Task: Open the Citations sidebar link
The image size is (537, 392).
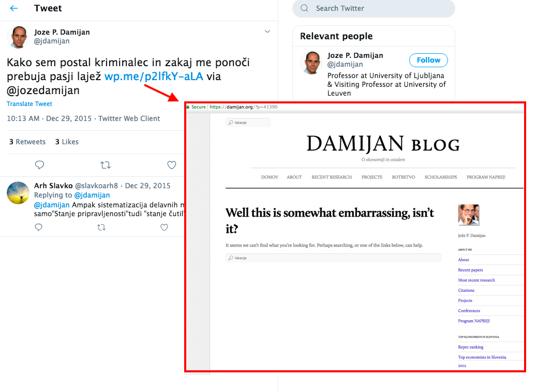Action: click(466, 290)
